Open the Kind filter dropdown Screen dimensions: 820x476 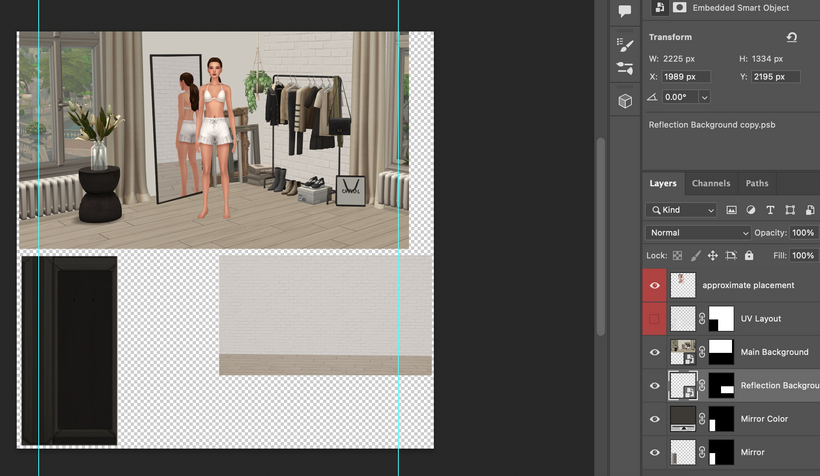pos(682,210)
